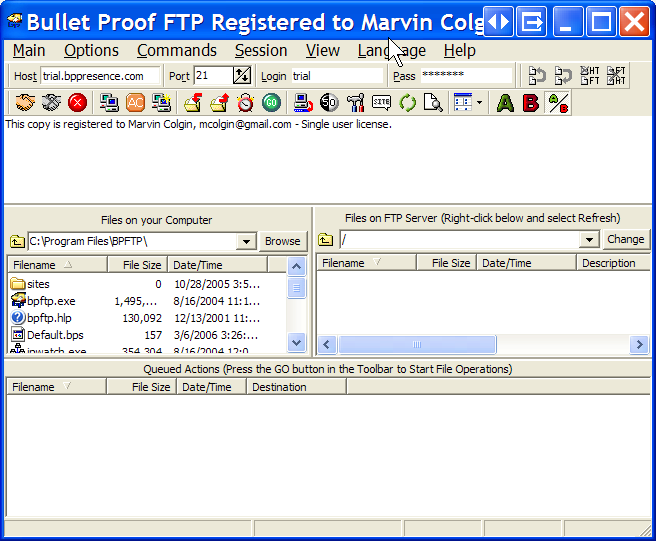
Task: Toggle the port mode button beside Port
Action: (x=242, y=76)
